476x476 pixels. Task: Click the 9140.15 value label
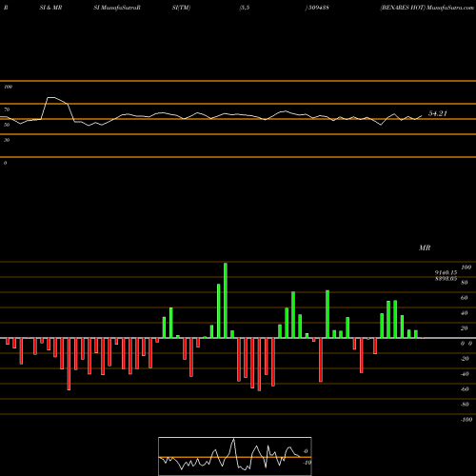tap(446, 272)
